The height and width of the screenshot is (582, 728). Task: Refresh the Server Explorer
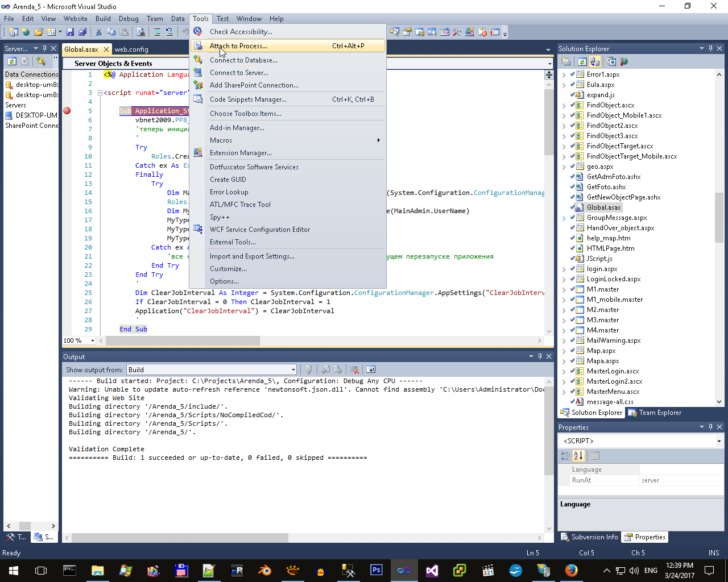tap(12, 61)
